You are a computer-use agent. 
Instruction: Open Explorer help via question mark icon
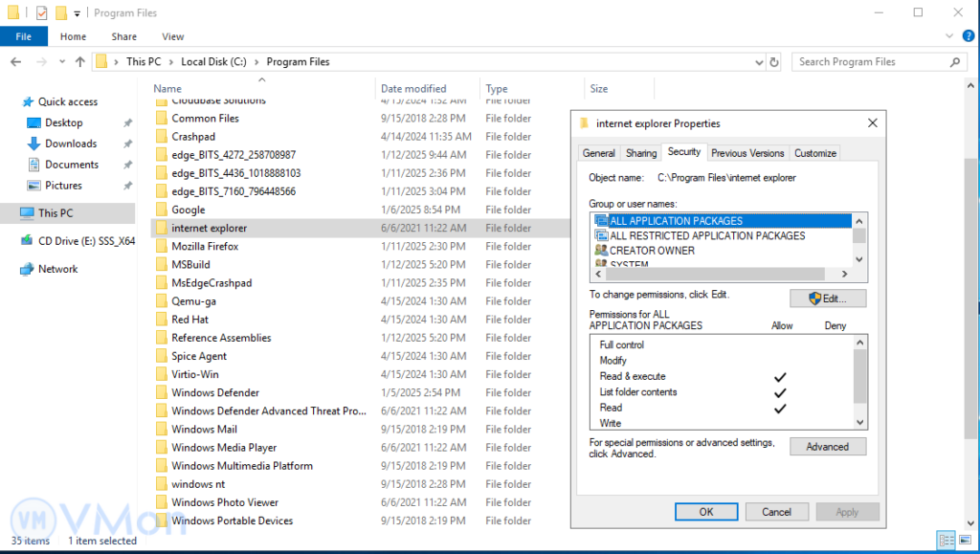pos(968,36)
